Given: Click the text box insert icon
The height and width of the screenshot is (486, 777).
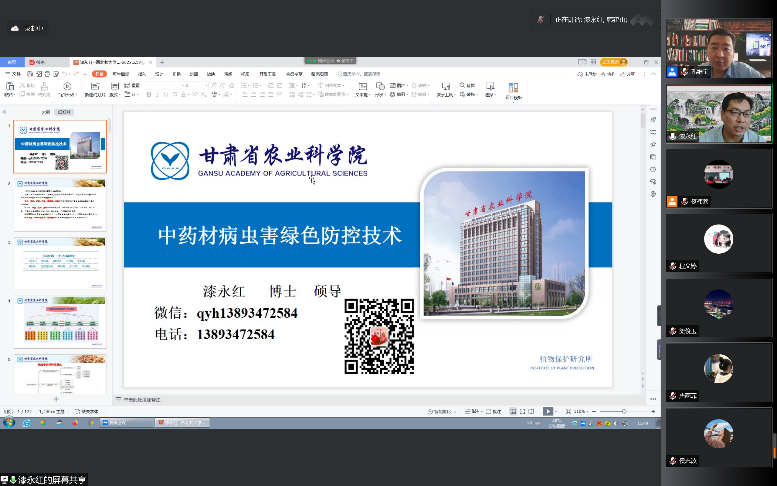Looking at the screenshot, I should [361, 88].
